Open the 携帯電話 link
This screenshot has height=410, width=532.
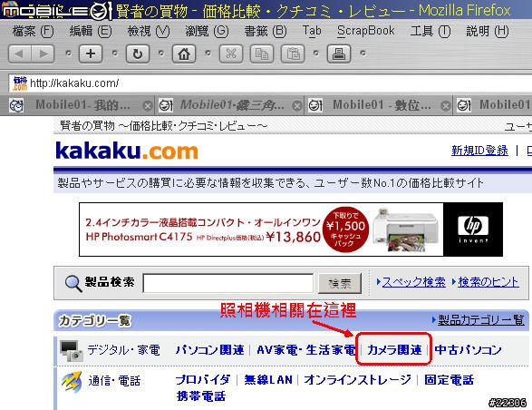click(201, 396)
